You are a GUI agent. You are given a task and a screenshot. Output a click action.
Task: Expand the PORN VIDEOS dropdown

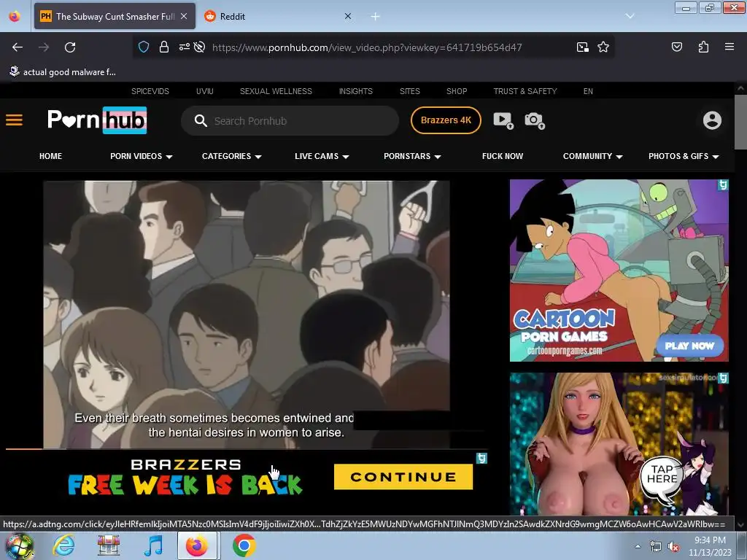pyautogui.click(x=141, y=156)
